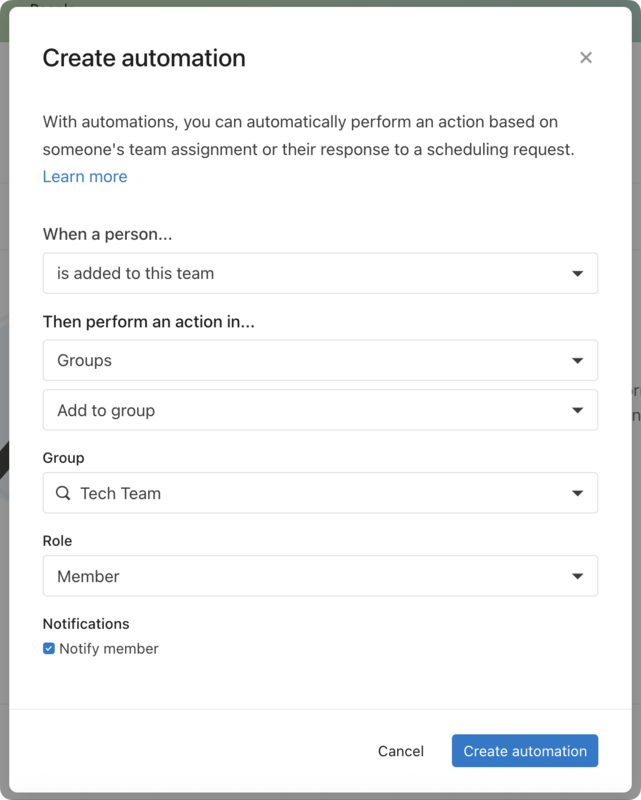Click the Create automation button
The width and height of the screenshot is (641, 800).
pyautogui.click(x=524, y=751)
